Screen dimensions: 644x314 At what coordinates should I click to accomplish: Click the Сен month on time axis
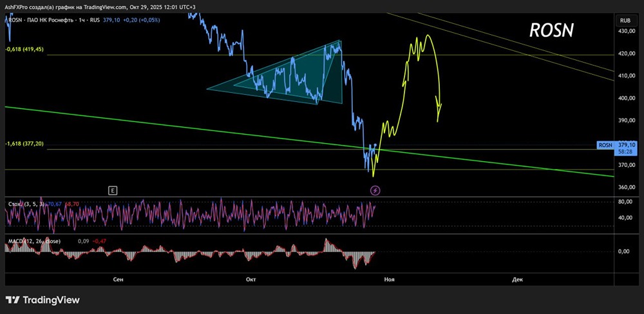(x=118, y=279)
